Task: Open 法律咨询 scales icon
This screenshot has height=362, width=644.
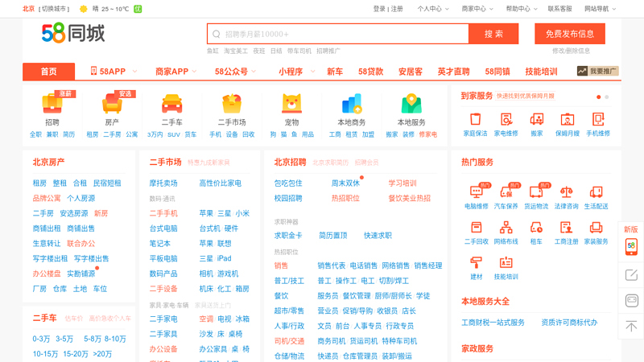Action: point(567,191)
